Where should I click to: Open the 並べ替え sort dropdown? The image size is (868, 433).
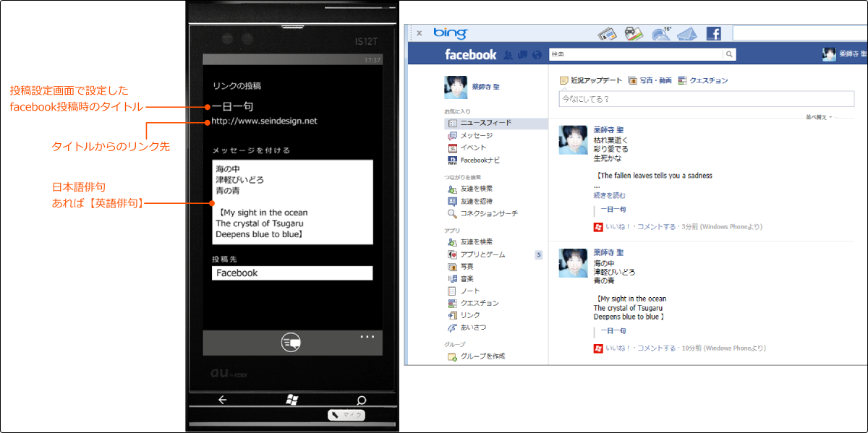tap(819, 116)
